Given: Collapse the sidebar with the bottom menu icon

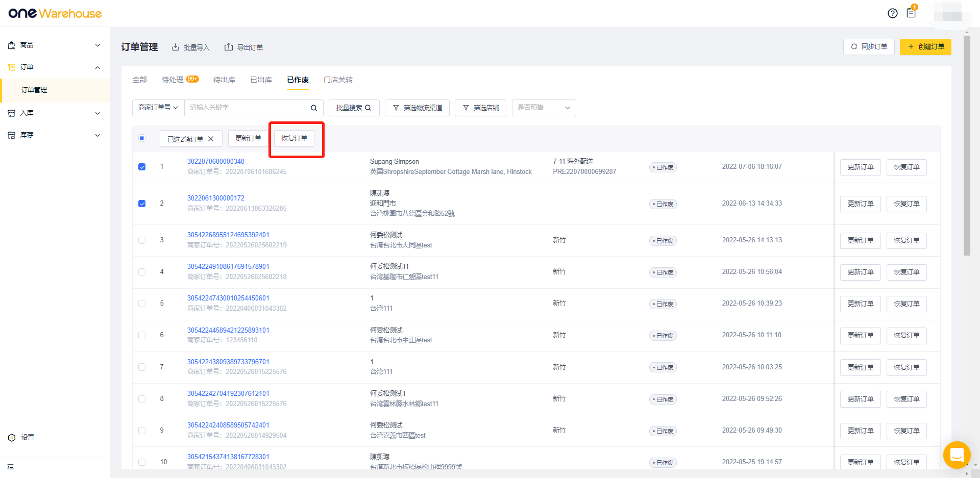Looking at the screenshot, I should [x=11, y=467].
